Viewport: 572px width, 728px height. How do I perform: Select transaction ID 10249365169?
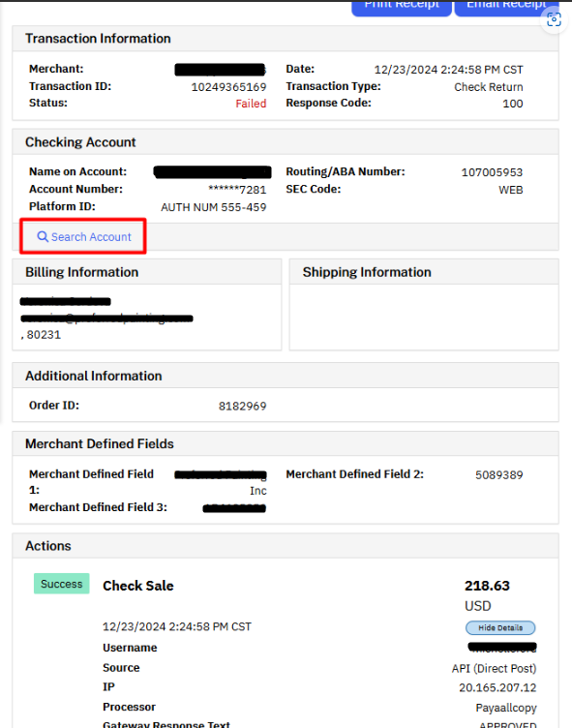pyautogui.click(x=228, y=87)
